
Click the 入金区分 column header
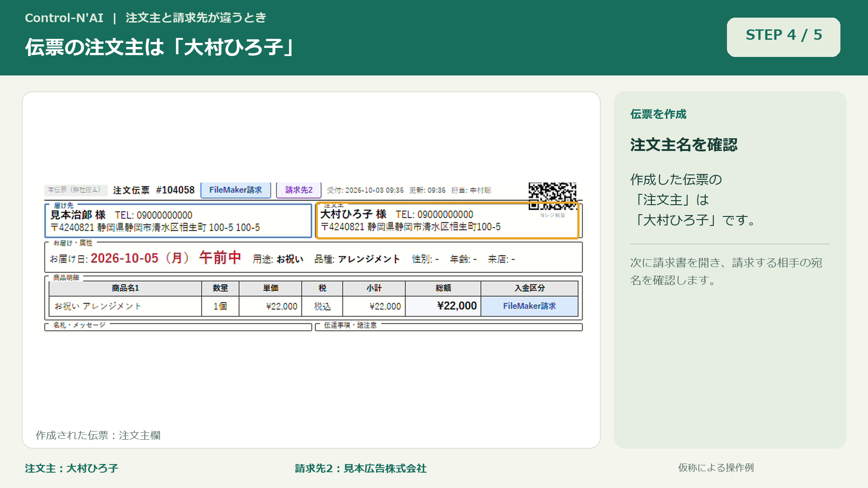coord(529,288)
